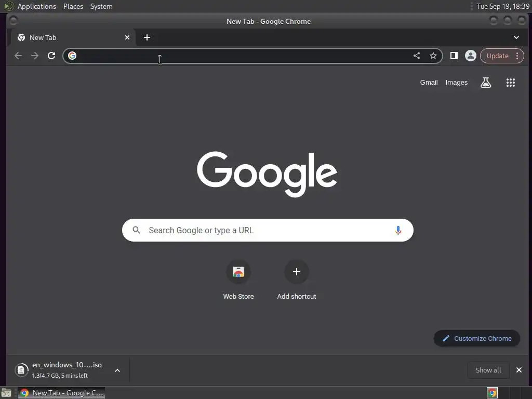Open a new tab with plus
The image size is (532, 399).
pos(147,37)
